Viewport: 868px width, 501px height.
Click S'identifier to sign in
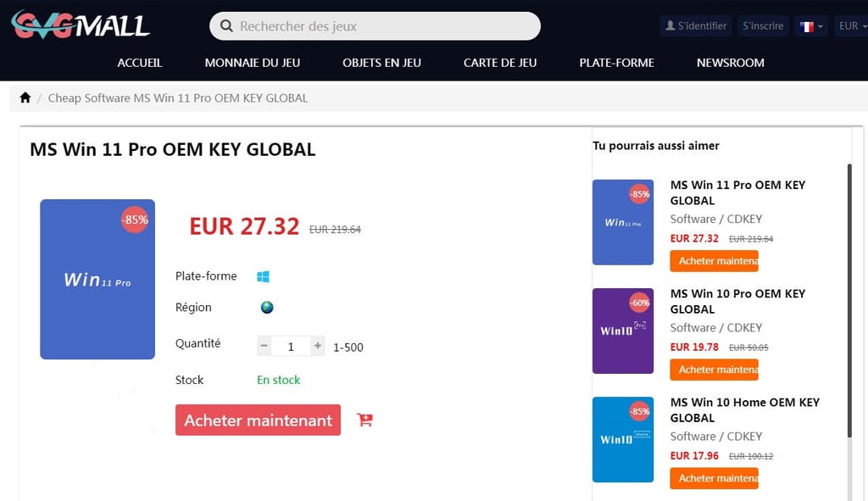pos(696,26)
